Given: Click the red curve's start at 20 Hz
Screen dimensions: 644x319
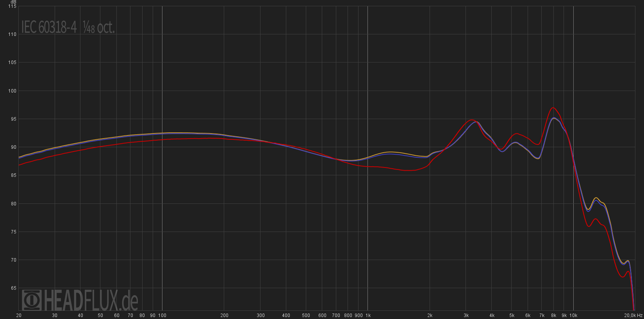Looking at the screenshot, I should click(x=19, y=165).
